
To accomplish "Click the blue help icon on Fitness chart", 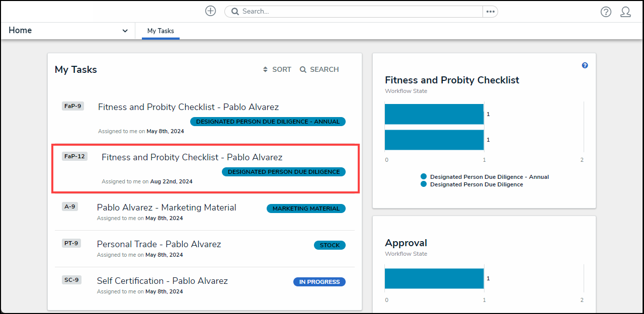I will (585, 65).
